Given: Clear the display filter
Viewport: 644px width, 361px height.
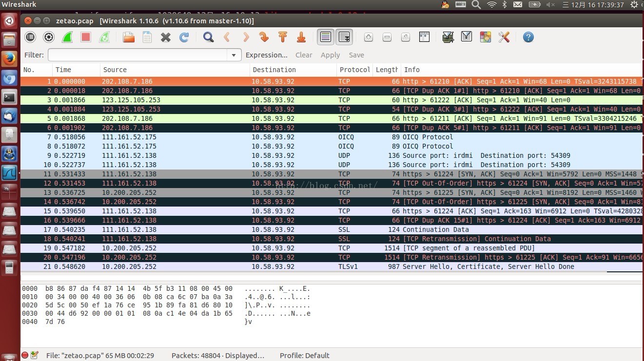Looking at the screenshot, I should coord(304,55).
